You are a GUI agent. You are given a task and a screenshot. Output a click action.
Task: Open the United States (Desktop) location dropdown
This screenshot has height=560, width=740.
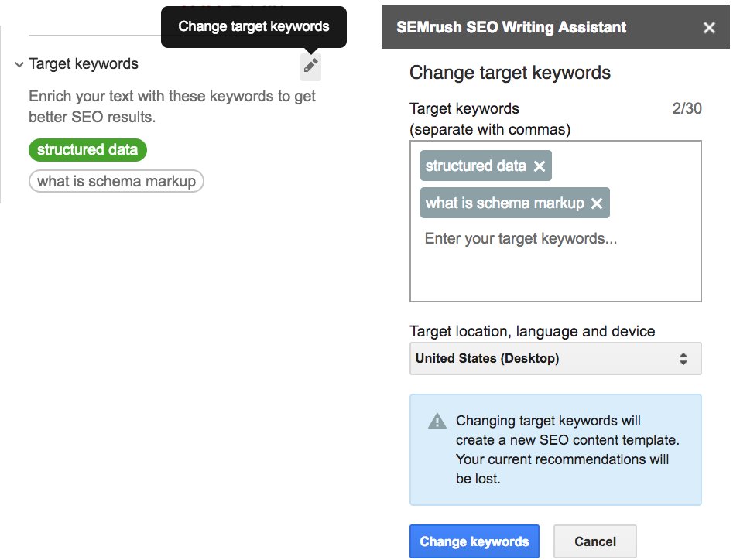pyautogui.click(x=556, y=359)
